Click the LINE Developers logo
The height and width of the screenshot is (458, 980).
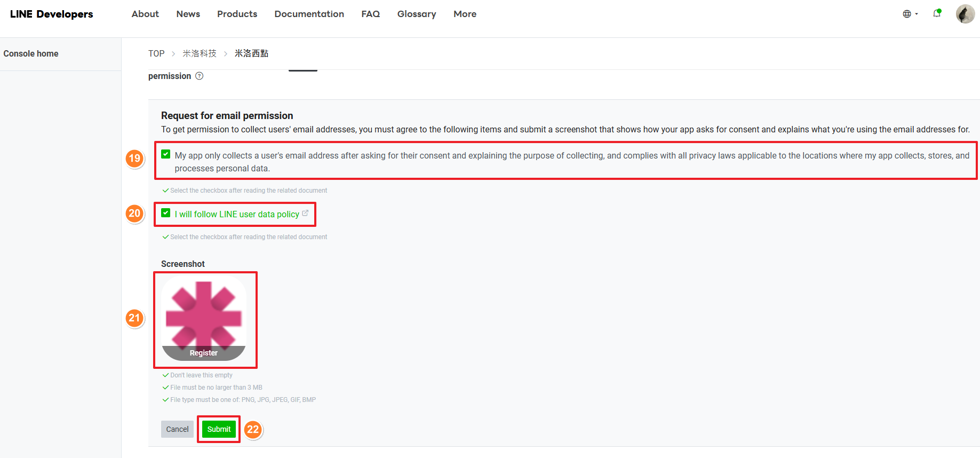[51, 14]
